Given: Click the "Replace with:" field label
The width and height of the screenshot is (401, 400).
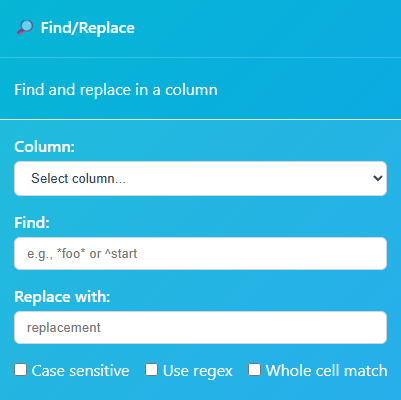Looking at the screenshot, I should click(62, 297).
